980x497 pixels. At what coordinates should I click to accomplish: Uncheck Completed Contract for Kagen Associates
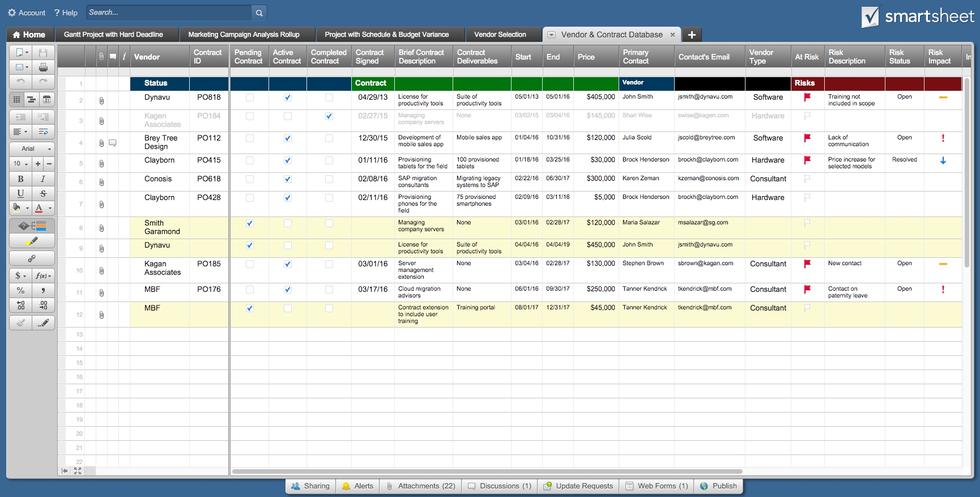(329, 116)
